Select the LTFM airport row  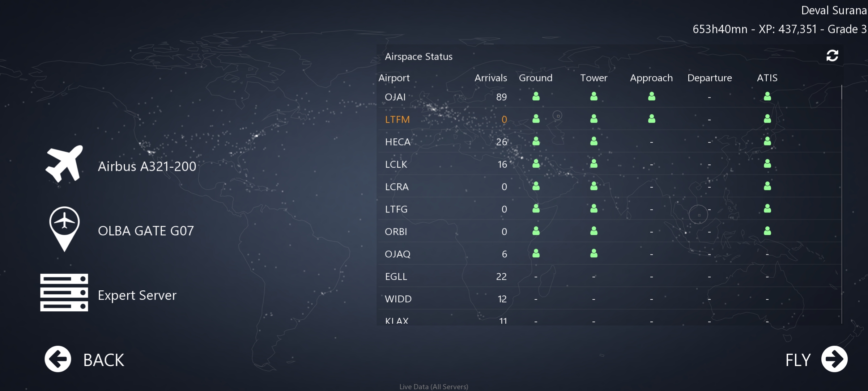point(397,119)
